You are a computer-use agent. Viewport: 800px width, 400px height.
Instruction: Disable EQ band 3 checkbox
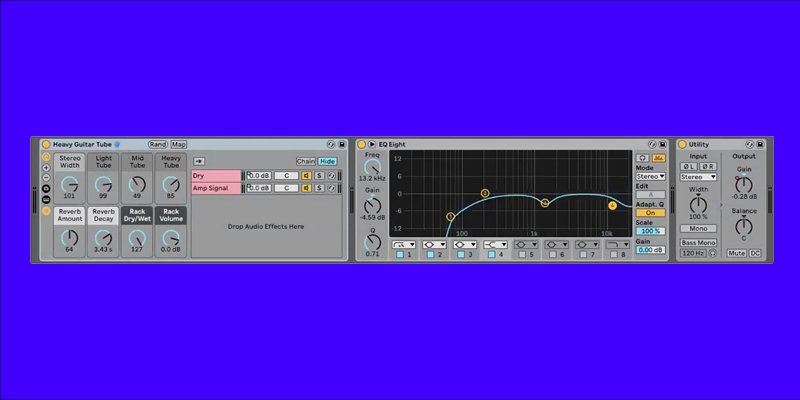[x=461, y=254]
